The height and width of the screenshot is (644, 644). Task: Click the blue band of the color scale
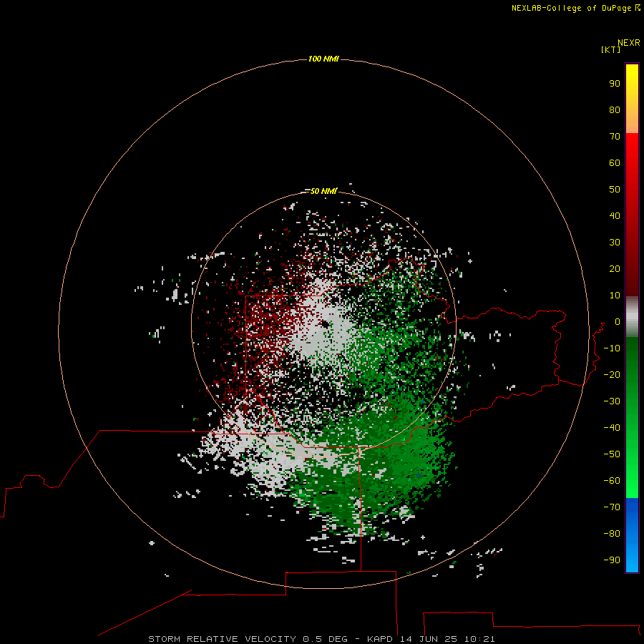(632, 535)
